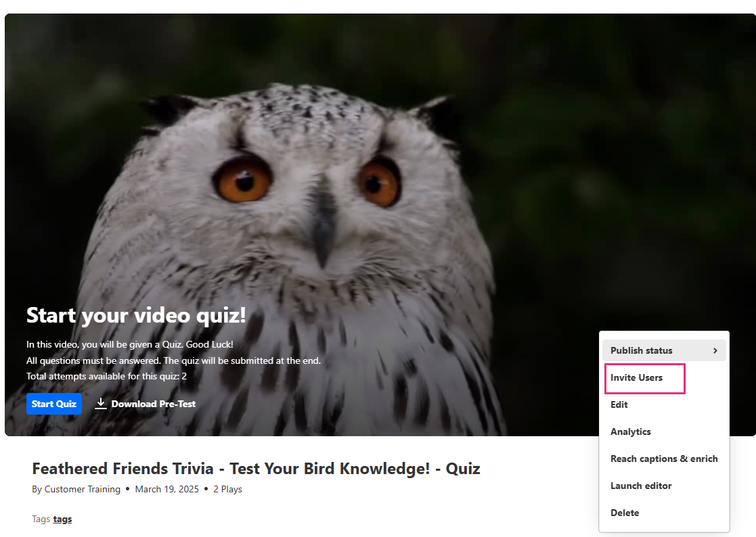Click the March 19, 2025 date
Image resolution: width=756 pixels, height=537 pixels.
(166, 490)
